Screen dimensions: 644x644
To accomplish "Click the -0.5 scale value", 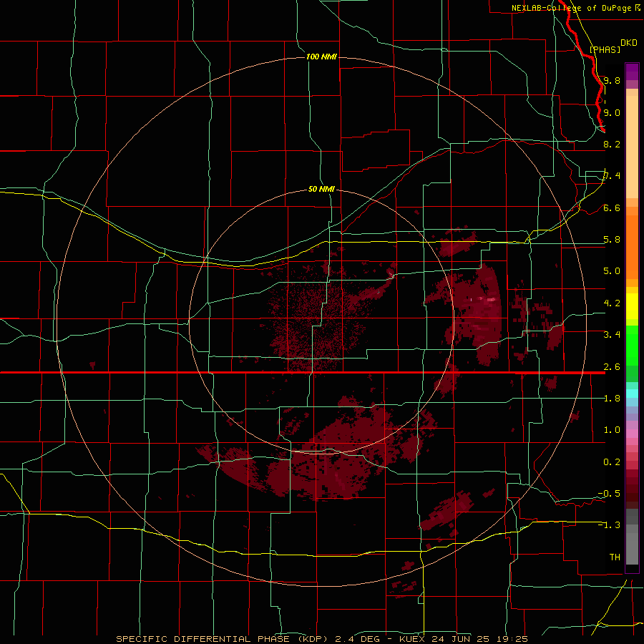I will (x=609, y=494).
